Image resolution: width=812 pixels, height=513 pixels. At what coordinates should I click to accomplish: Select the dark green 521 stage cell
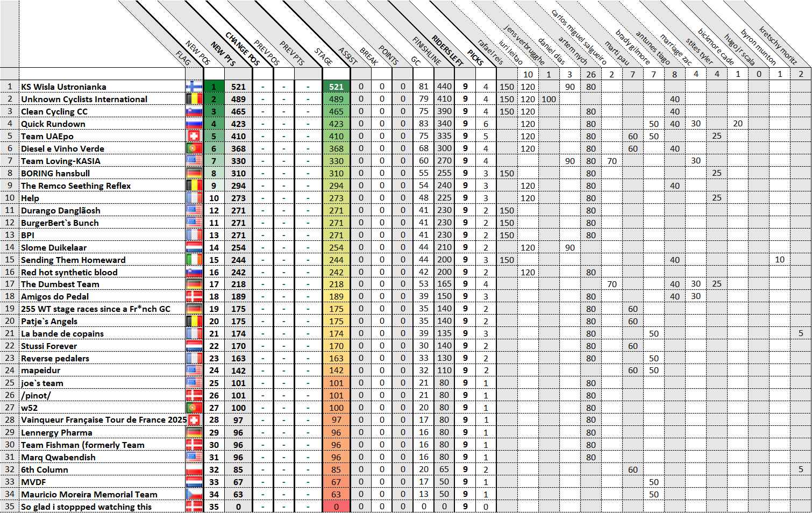[x=336, y=87]
